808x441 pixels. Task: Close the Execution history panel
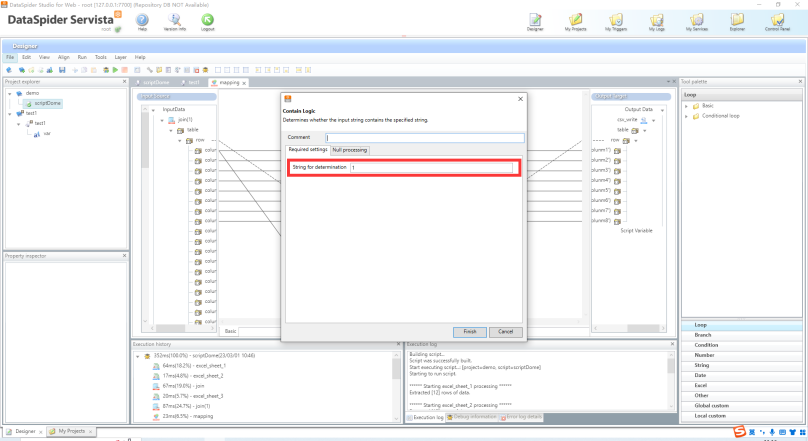[x=398, y=344]
